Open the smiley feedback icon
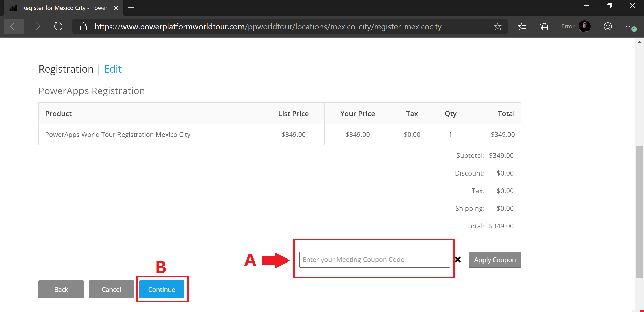Viewport: 644px width, 312px height. tap(608, 26)
